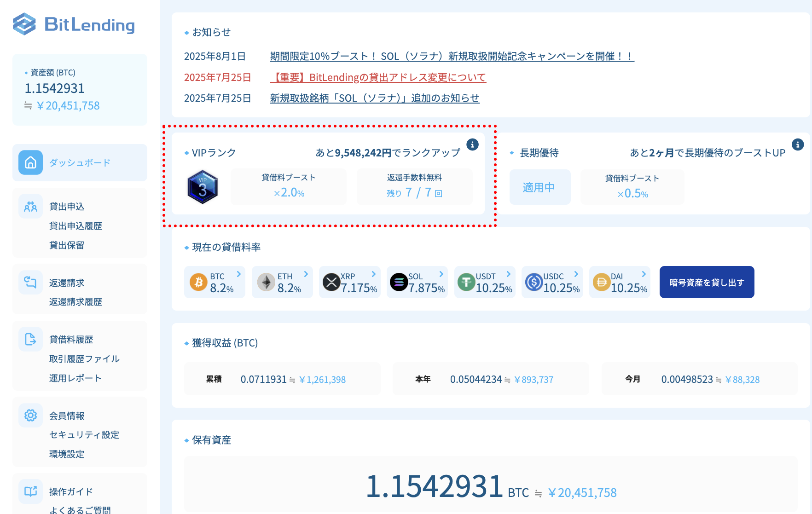This screenshot has width=812, height=514.
Task: Click the sidebar ¥20,451,758 value
Action: 68,106
